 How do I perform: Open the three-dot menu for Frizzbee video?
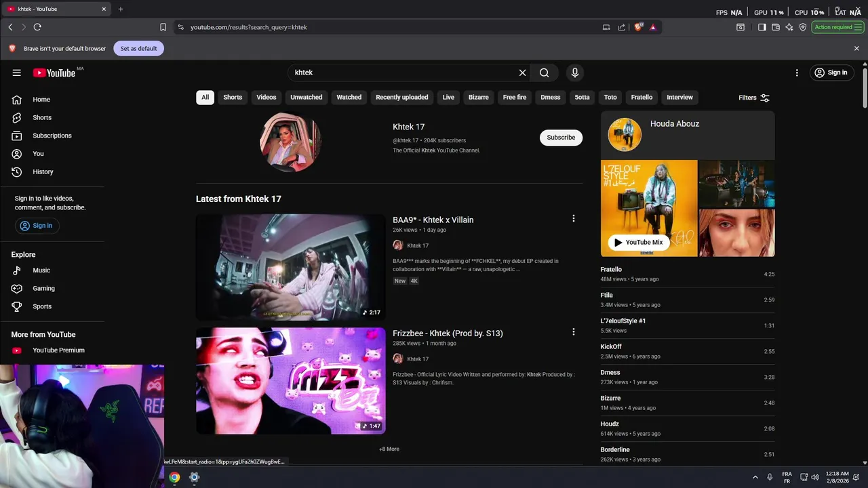click(574, 331)
